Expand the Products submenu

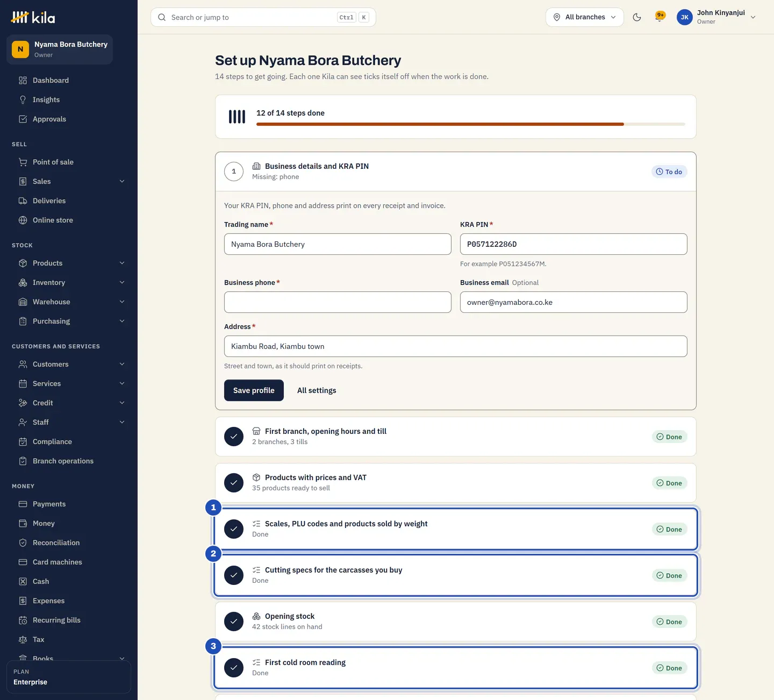tap(69, 263)
